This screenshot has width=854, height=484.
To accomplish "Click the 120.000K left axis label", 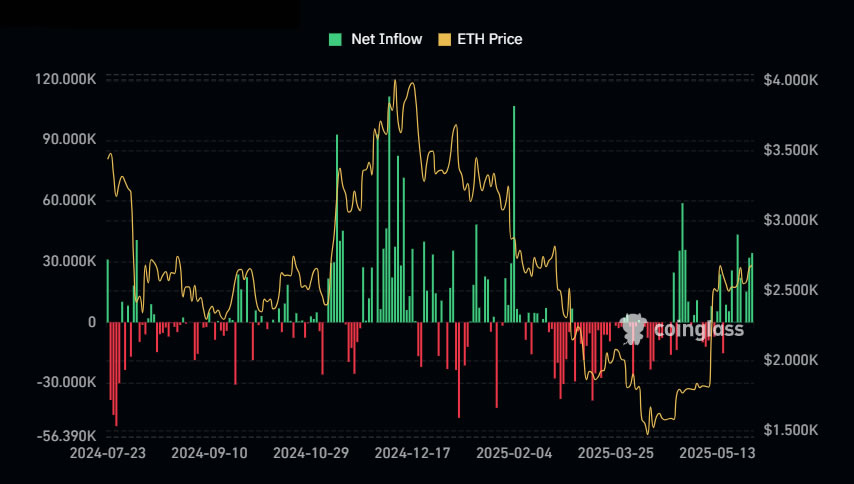I will click(x=65, y=79).
